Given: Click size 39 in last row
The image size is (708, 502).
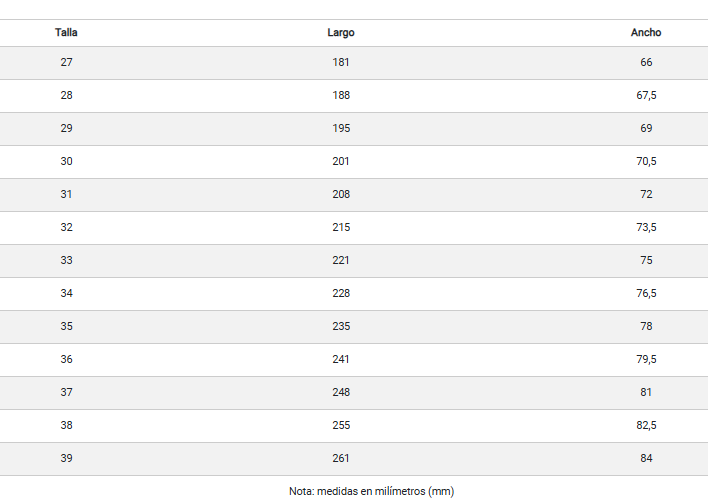Looking at the screenshot, I should click(66, 458).
